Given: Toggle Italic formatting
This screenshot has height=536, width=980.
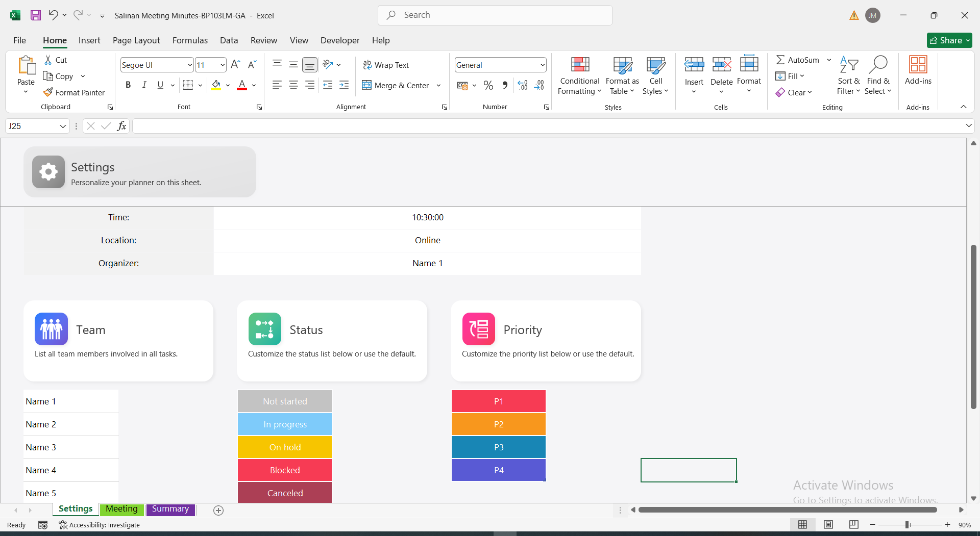Looking at the screenshot, I should pos(144,85).
